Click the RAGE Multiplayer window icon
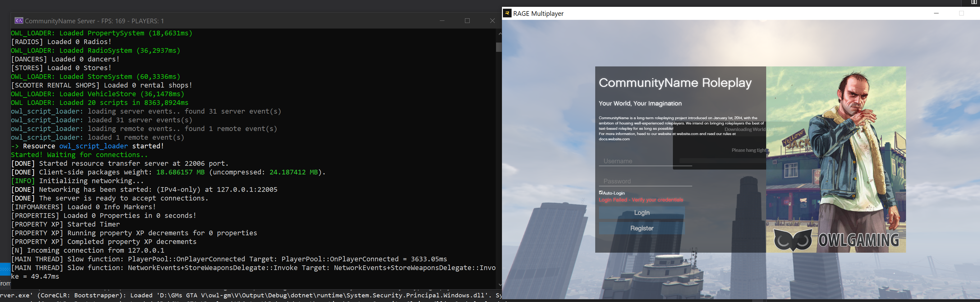Image resolution: width=980 pixels, height=302 pixels. click(507, 13)
